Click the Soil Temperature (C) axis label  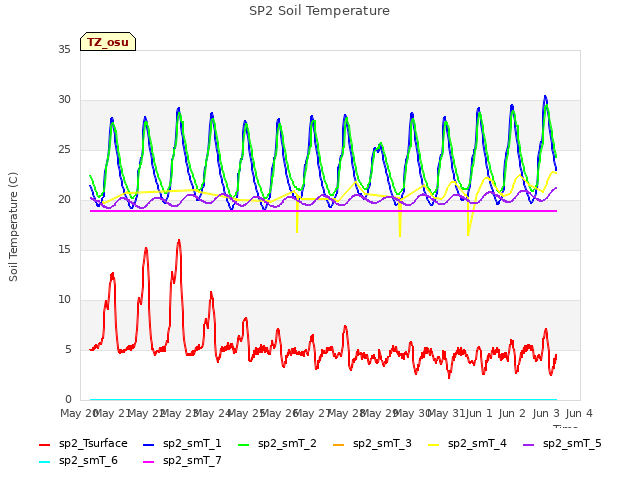click(13, 227)
